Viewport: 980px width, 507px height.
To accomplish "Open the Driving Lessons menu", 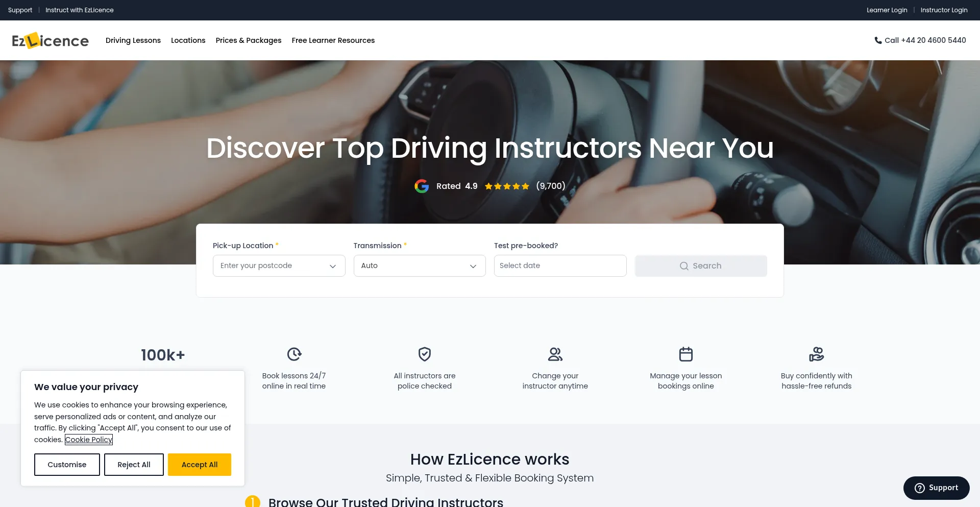I will click(x=133, y=40).
